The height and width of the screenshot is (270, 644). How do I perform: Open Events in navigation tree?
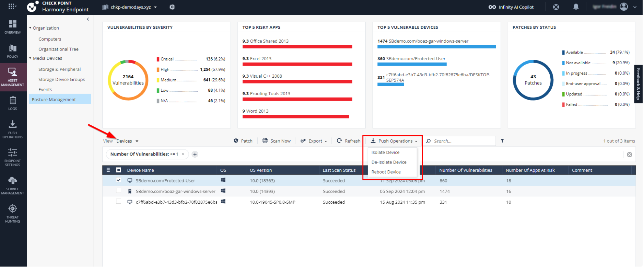coord(45,90)
